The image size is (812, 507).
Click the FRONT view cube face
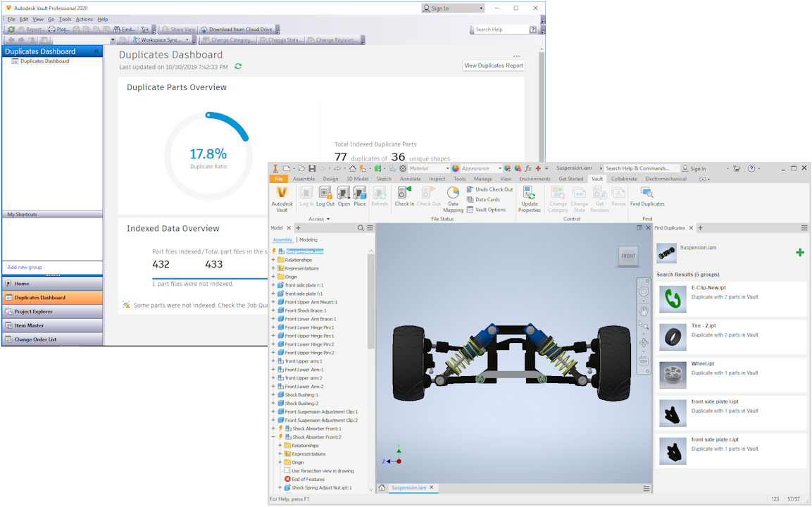(x=628, y=256)
